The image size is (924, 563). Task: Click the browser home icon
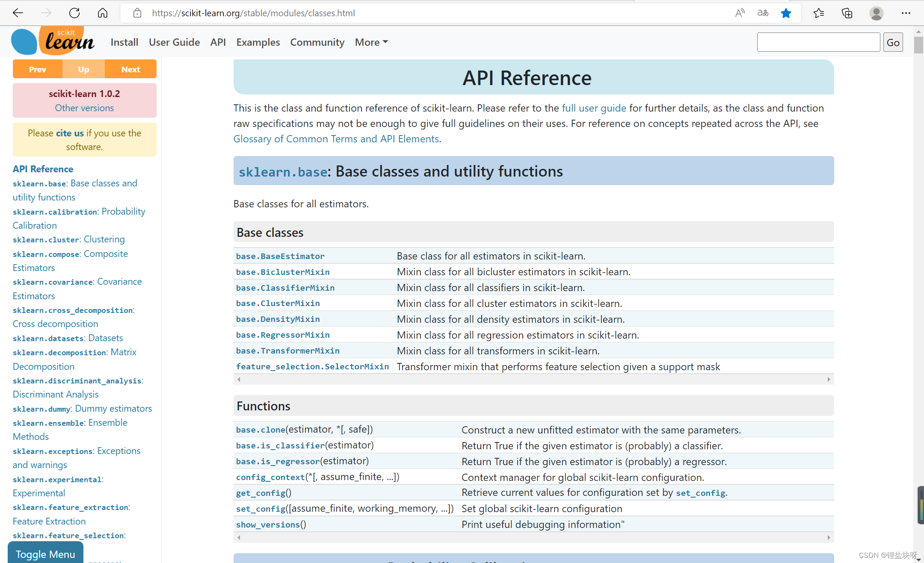tap(103, 13)
